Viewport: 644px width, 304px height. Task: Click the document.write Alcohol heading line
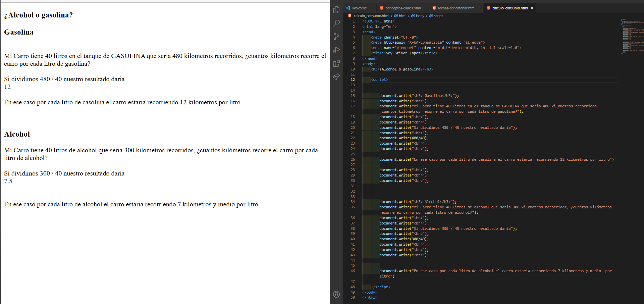(x=418, y=202)
